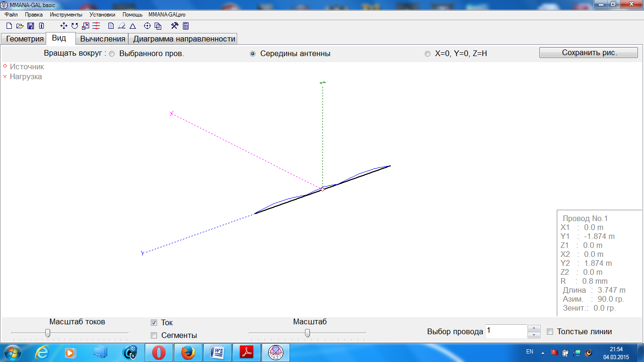
Task: Click the rotate arrow toolbar icon
Action: point(74,26)
